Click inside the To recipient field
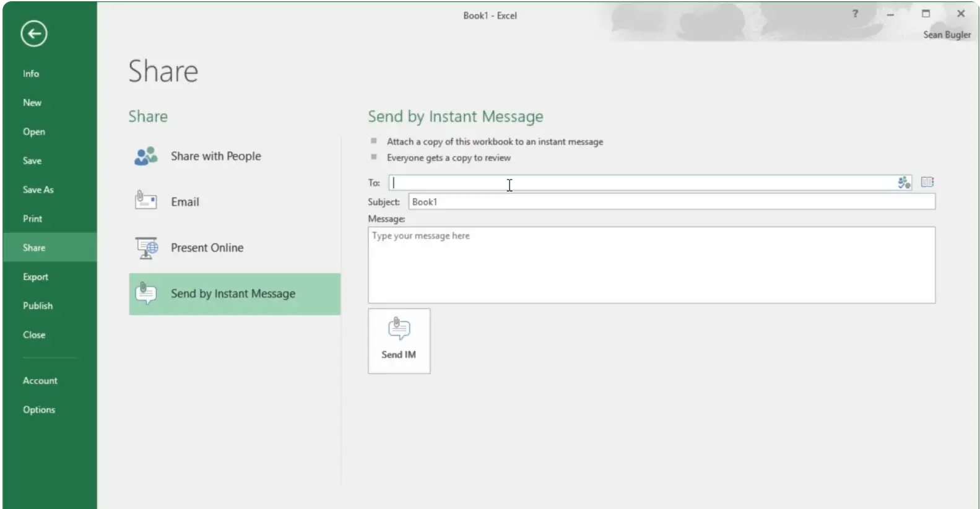 point(641,183)
